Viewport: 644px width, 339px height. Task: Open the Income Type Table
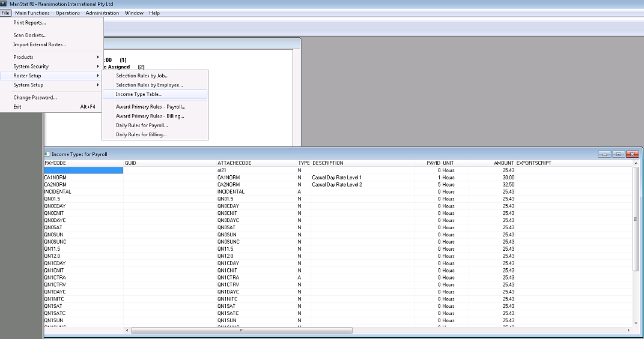pyautogui.click(x=155, y=94)
